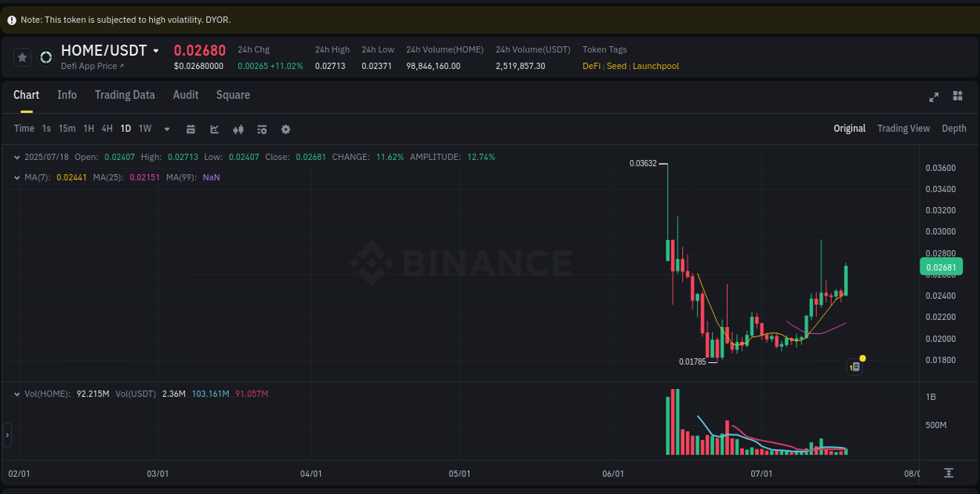
Task: Collapse the OHLC info row chevron
Action: pyautogui.click(x=16, y=157)
